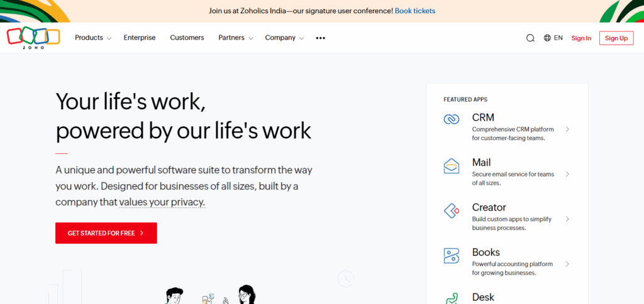Click the arrow chevron beside CRM
Viewport: 644px width, 304px height.
pos(567,129)
